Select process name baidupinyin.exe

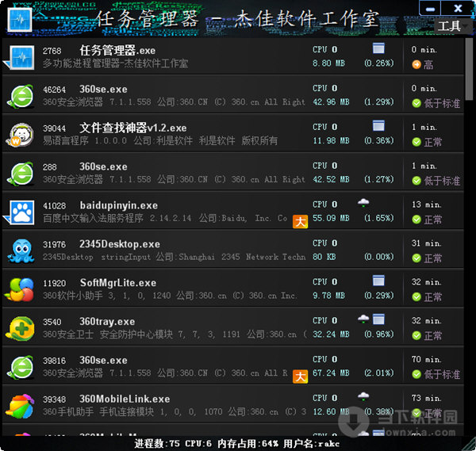click(x=119, y=205)
